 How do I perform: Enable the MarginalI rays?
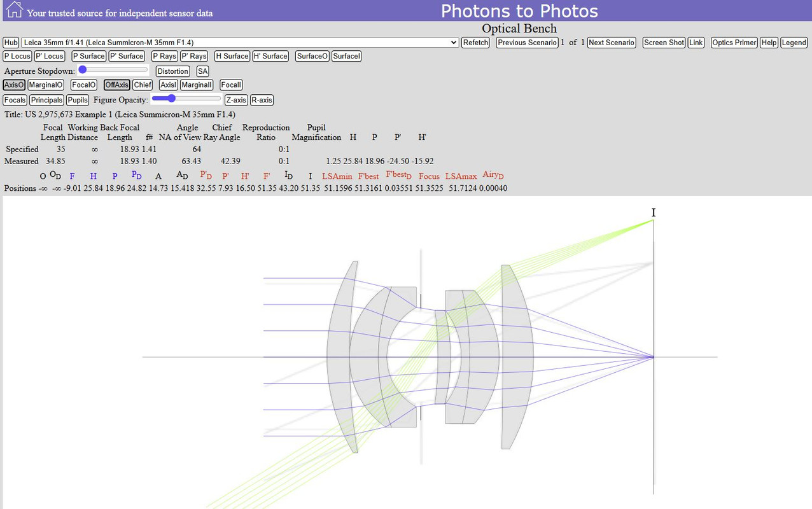click(197, 85)
